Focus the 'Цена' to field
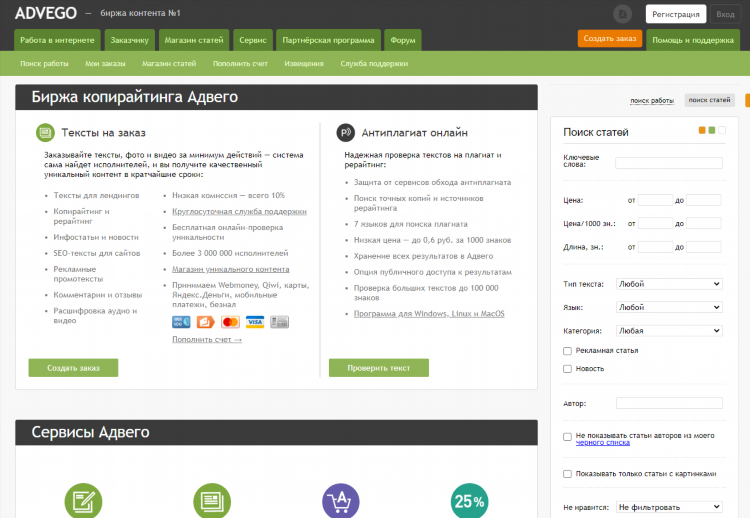The width and height of the screenshot is (750, 518). click(704, 200)
